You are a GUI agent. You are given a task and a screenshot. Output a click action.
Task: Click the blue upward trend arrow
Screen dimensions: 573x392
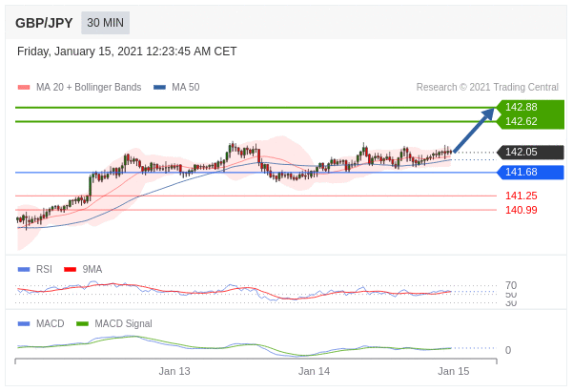click(474, 131)
